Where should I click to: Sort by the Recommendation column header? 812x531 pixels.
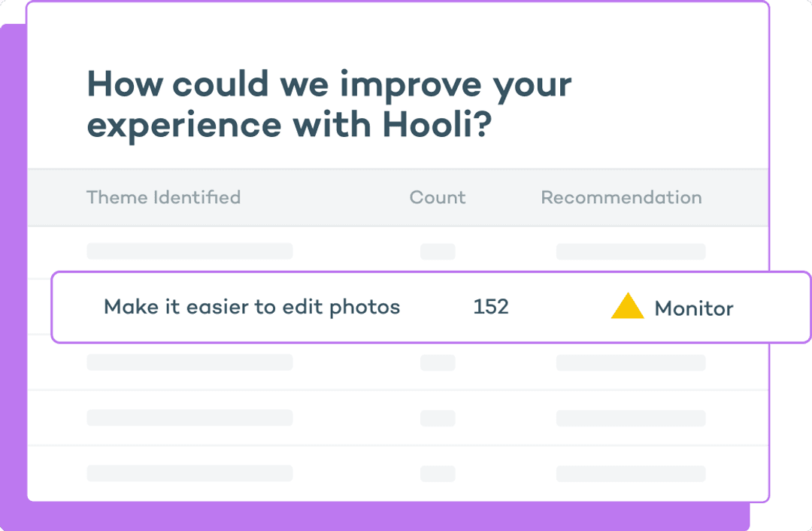click(x=622, y=197)
